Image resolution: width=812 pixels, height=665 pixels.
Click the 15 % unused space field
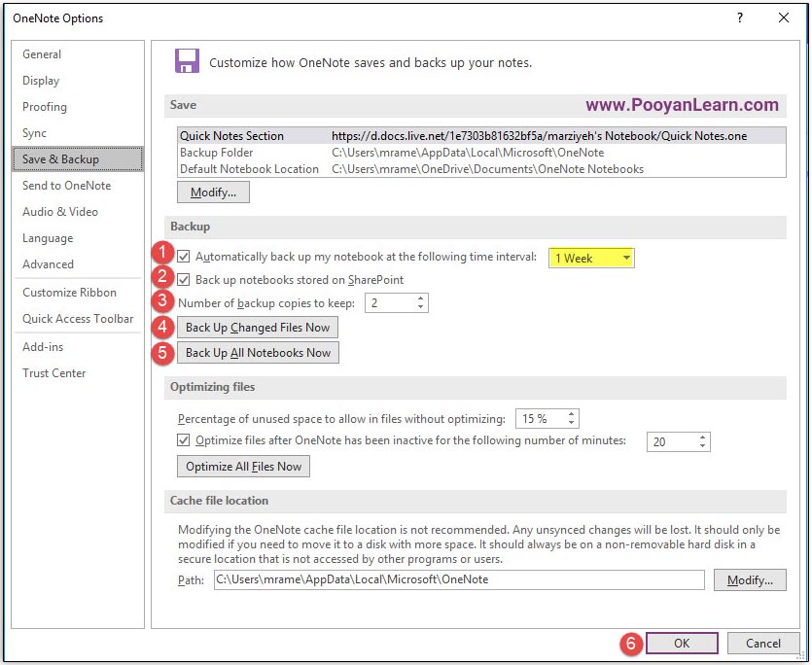coord(541,418)
